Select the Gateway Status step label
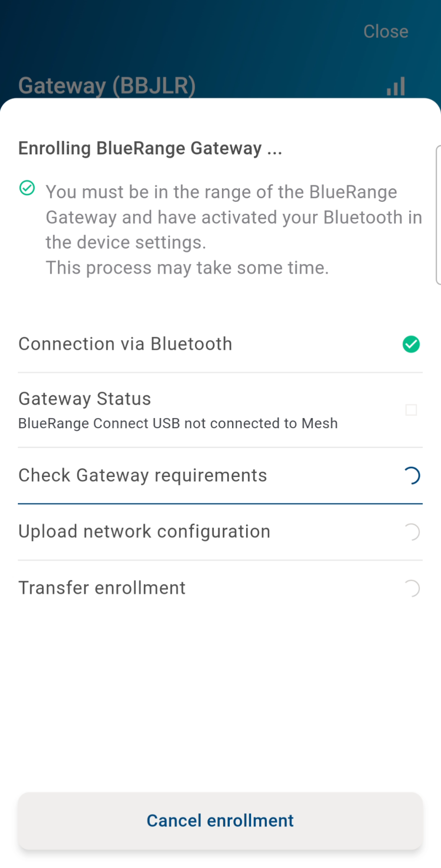 pyautogui.click(x=85, y=399)
